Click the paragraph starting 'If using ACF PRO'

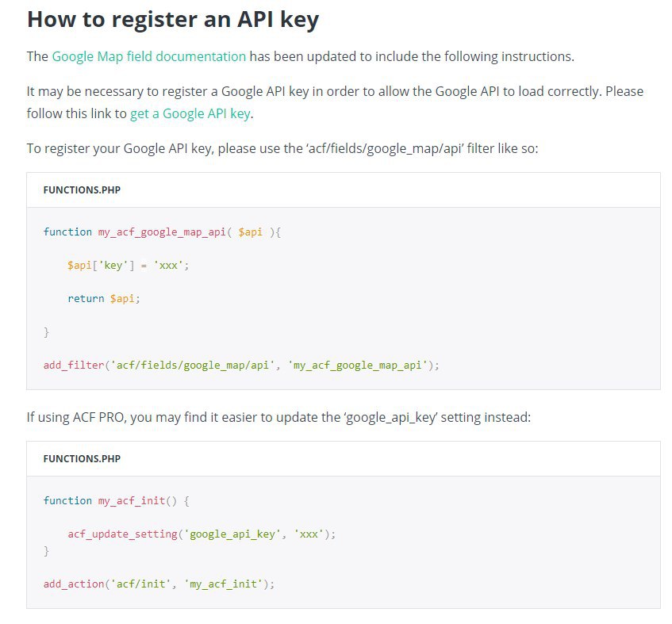pyautogui.click(x=278, y=417)
